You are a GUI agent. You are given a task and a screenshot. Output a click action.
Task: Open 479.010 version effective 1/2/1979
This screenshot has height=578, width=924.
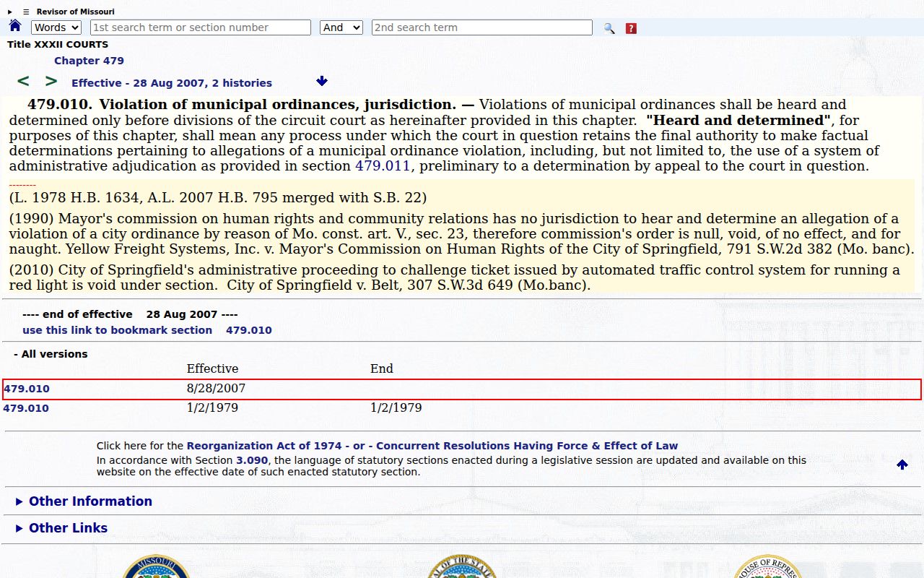(26, 408)
